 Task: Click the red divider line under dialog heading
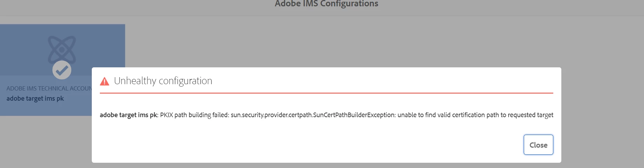point(326,93)
